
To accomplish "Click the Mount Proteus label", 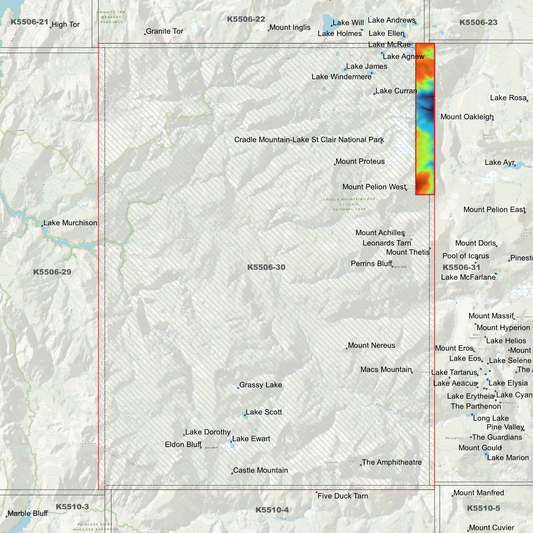I will (360, 161).
